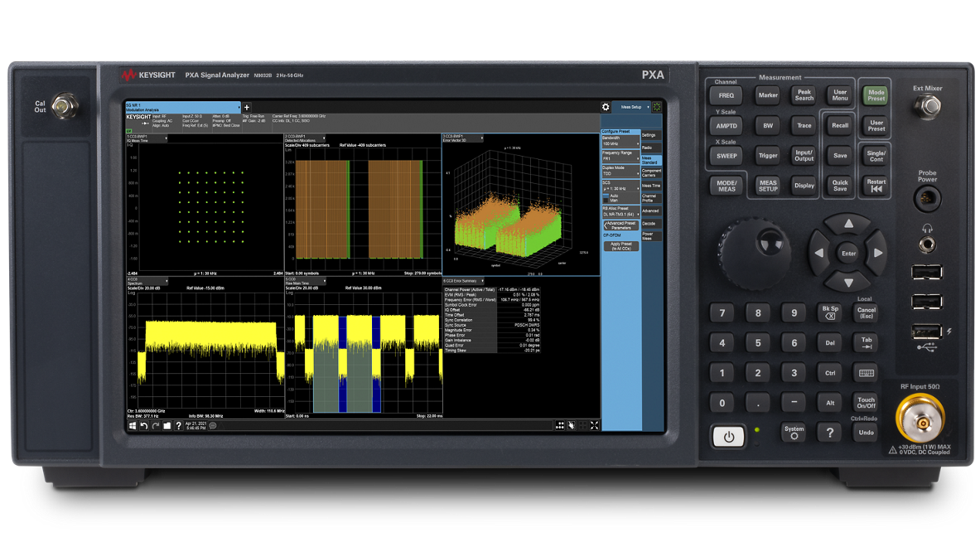
Task: Switch to the Component Carriers tab
Action: pos(652,172)
